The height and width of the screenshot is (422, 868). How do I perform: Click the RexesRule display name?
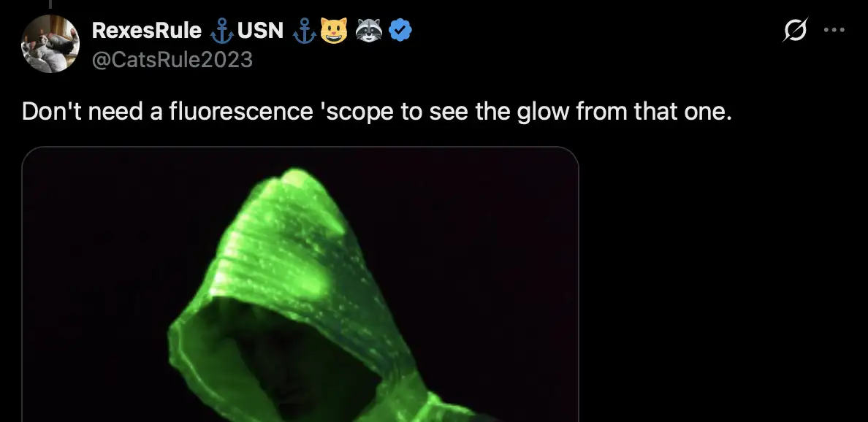tap(147, 31)
